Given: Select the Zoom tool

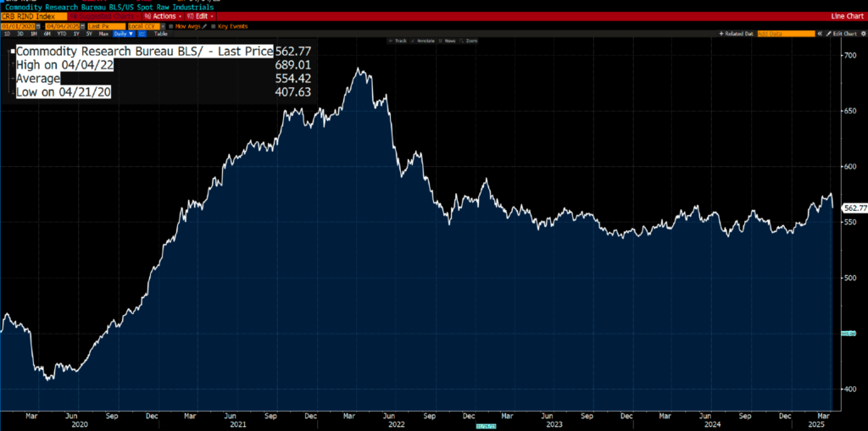Looking at the screenshot, I should pyautogui.click(x=470, y=41).
